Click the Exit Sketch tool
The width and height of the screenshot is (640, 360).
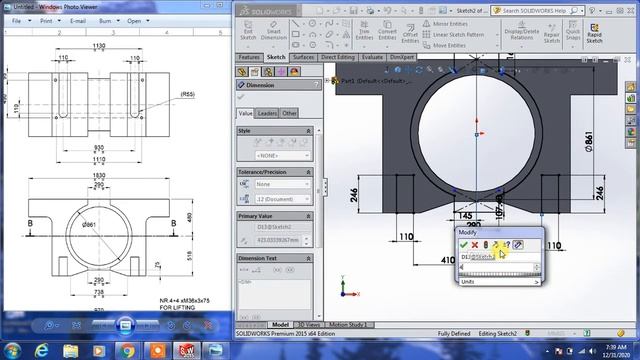point(248,31)
